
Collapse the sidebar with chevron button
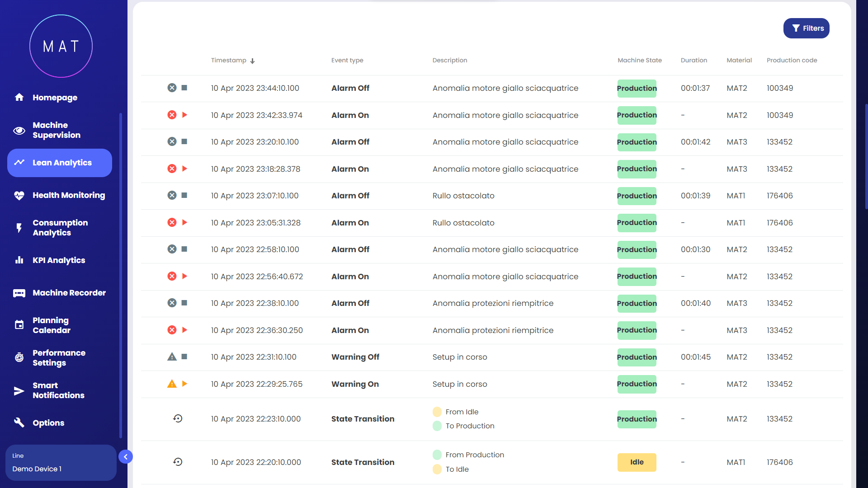pos(126,457)
